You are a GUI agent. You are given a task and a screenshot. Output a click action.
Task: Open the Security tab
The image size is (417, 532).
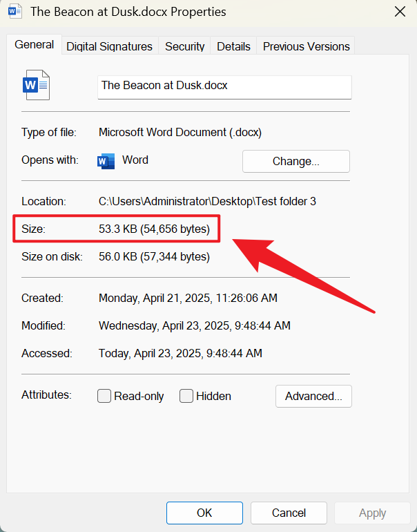pos(184,46)
